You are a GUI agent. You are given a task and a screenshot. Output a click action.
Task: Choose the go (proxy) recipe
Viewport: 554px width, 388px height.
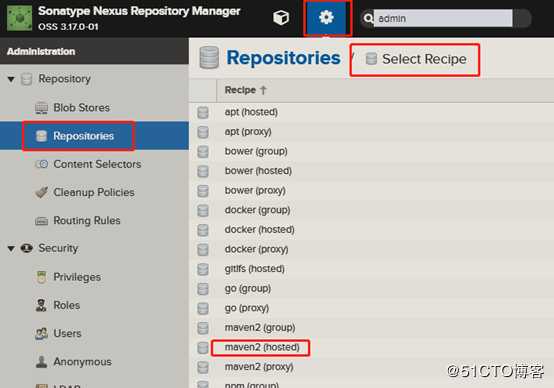pyautogui.click(x=247, y=308)
